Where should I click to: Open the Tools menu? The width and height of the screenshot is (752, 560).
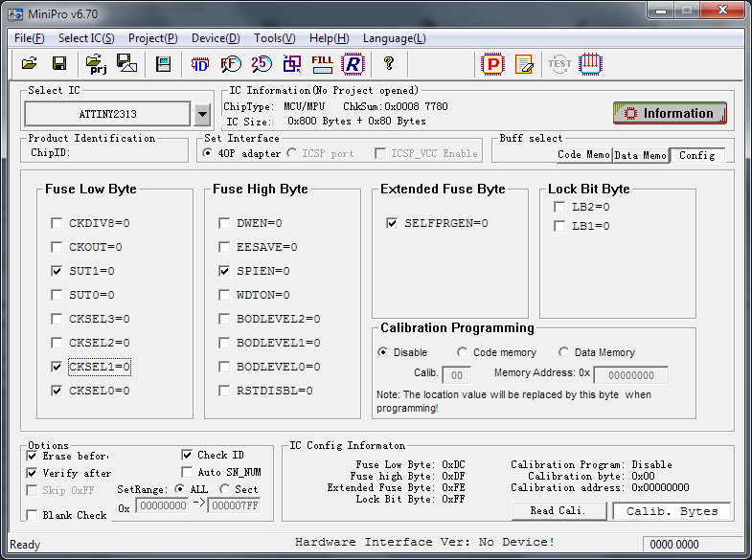274,38
